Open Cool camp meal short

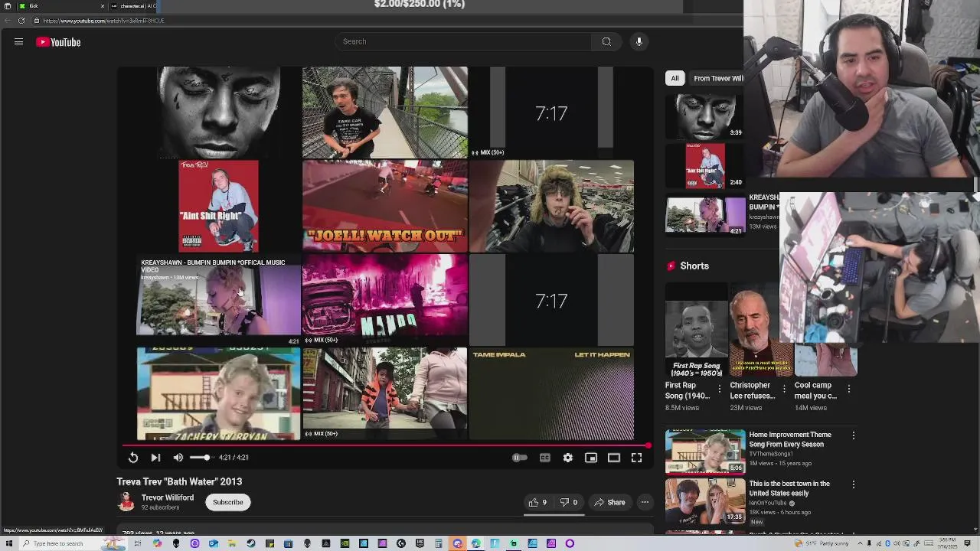[825, 360]
